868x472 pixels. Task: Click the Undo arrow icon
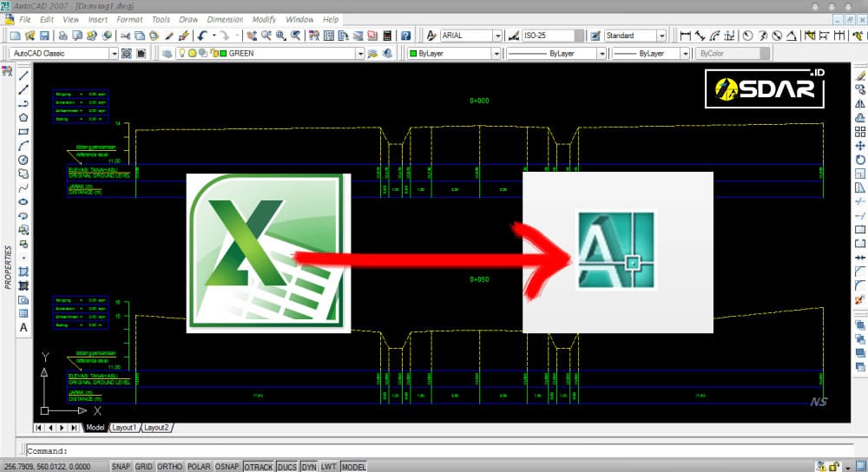click(202, 36)
